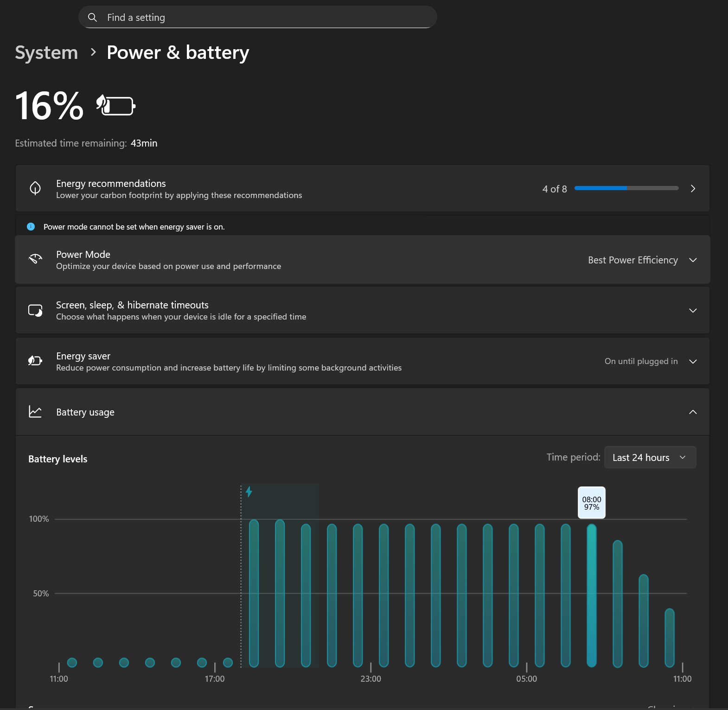Screen dimensions: 728x710
Task: Open the Power Mode dropdown
Action: point(642,260)
